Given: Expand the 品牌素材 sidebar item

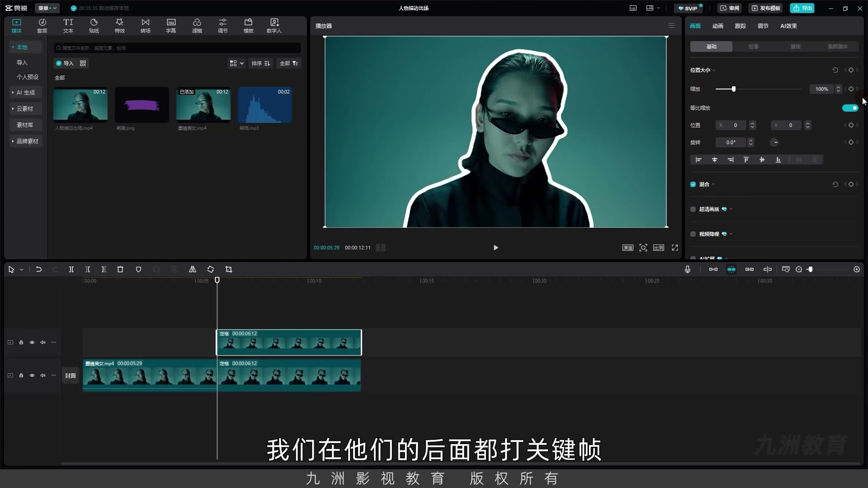Looking at the screenshot, I should point(26,141).
